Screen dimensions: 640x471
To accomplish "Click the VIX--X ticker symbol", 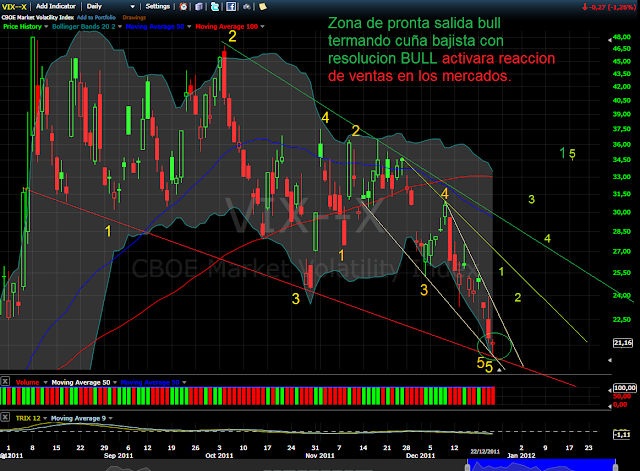I will click(14, 7).
